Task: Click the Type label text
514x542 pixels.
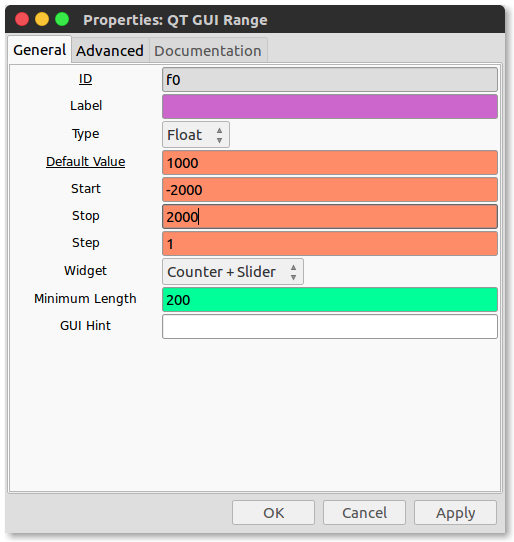Action: click(x=86, y=134)
